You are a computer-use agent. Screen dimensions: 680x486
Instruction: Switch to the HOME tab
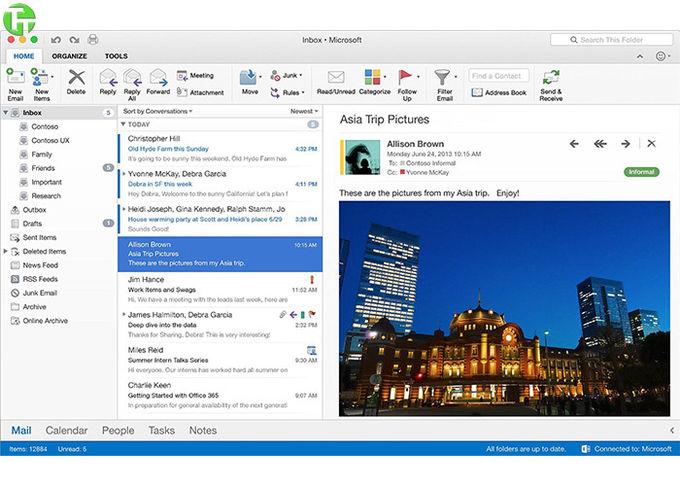[x=24, y=56]
